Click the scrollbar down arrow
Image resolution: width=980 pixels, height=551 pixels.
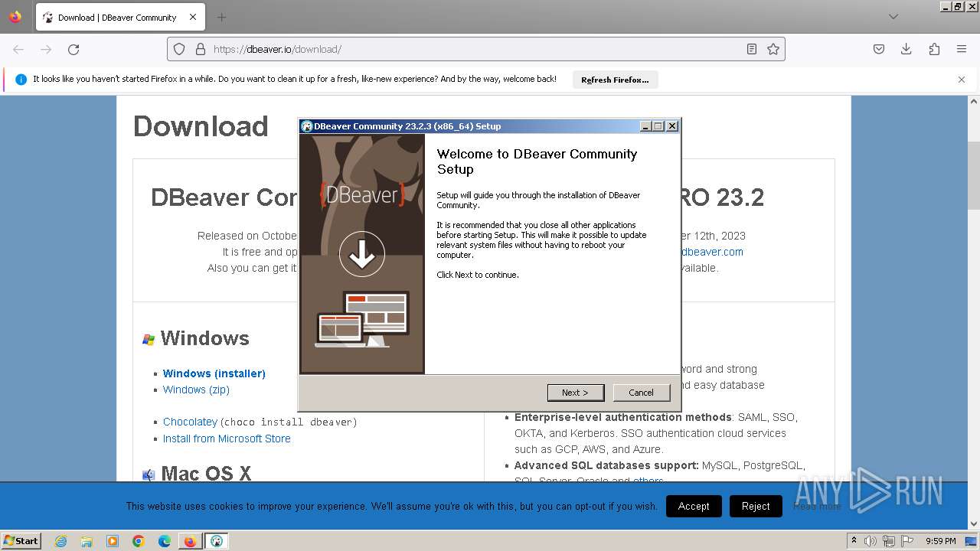pyautogui.click(x=974, y=524)
